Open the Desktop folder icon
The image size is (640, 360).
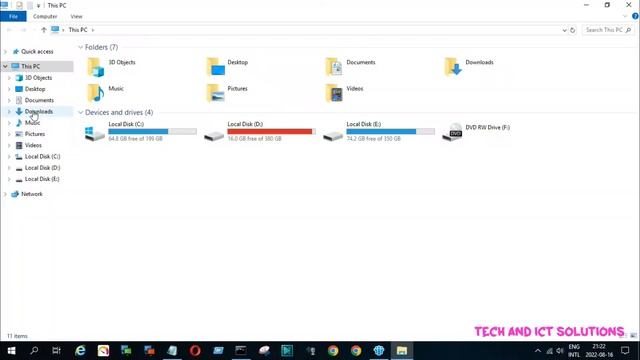pyautogui.click(x=215, y=67)
